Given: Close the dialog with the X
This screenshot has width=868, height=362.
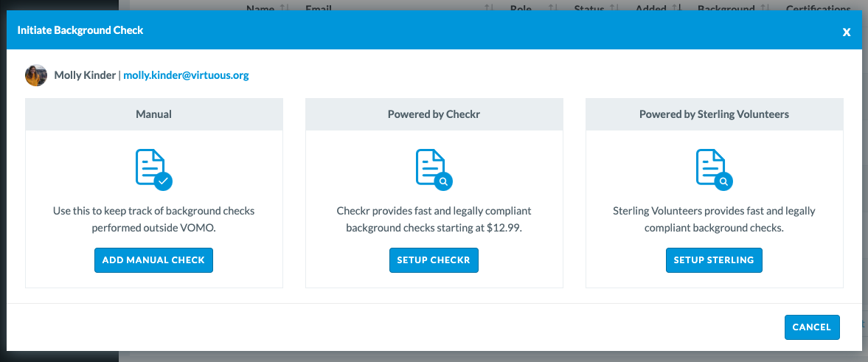Looking at the screenshot, I should (847, 32).
